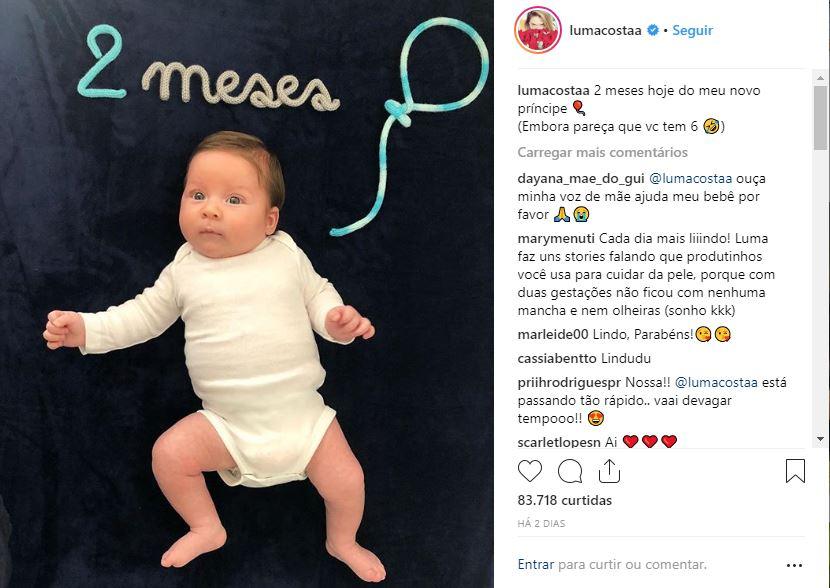The height and width of the screenshot is (588, 830).
Task: Open more options three-dot menu
Action: [x=795, y=565]
